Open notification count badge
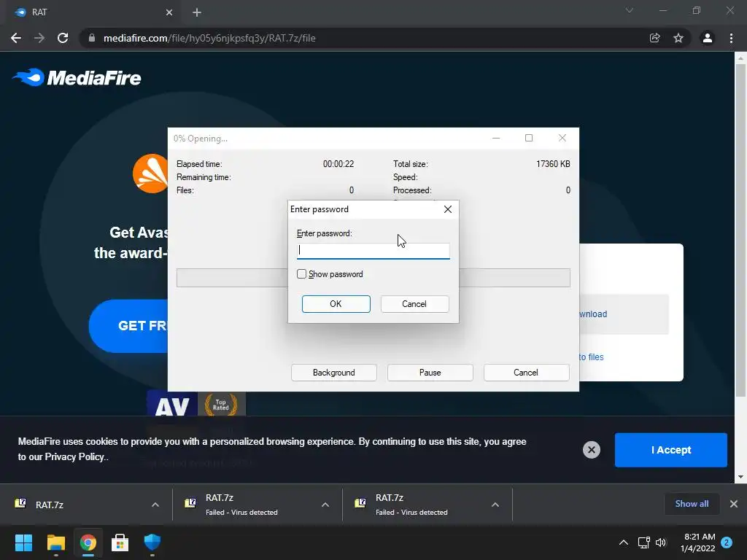This screenshot has height=560, width=747. (727, 542)
